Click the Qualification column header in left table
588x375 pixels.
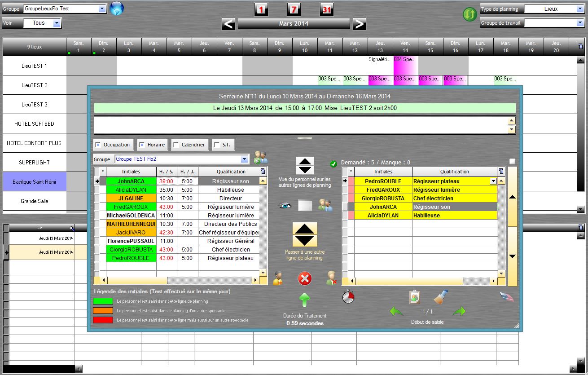(231, 172)
